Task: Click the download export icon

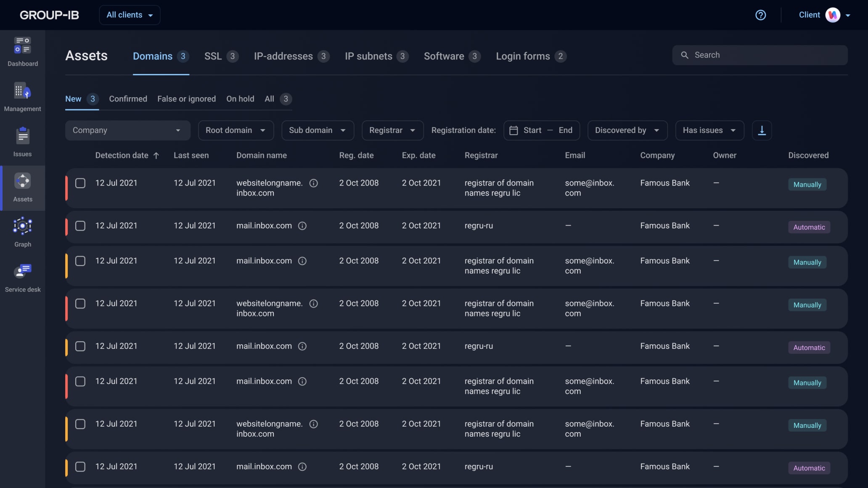Action: coord(762,130)
